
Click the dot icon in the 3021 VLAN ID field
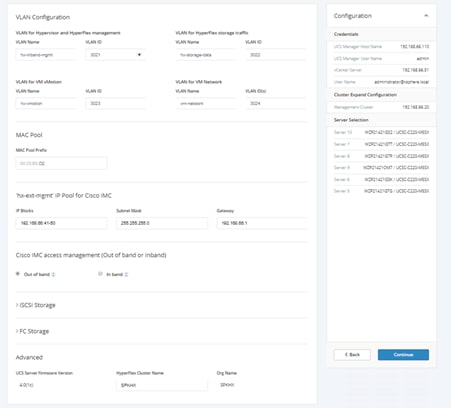tap(139, 55)
